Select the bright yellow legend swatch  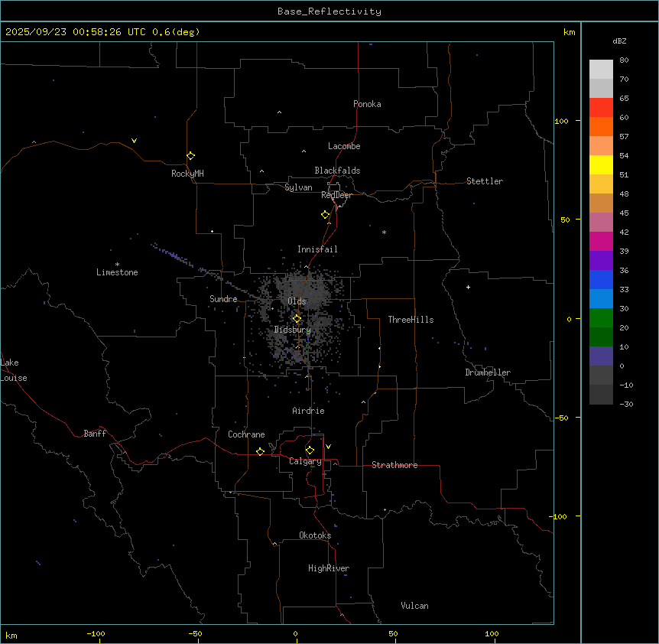pos(601,164)
